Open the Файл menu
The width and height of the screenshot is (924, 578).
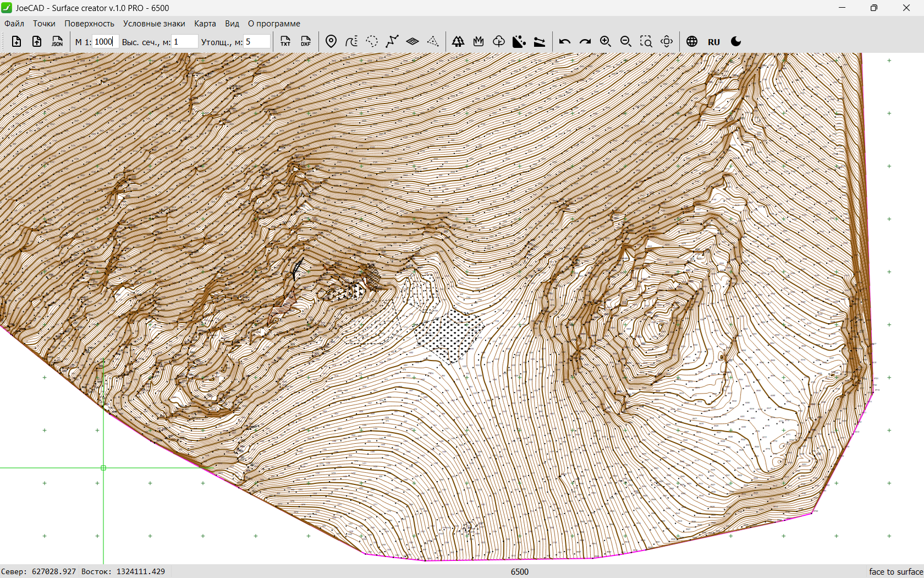pos(14,24)
